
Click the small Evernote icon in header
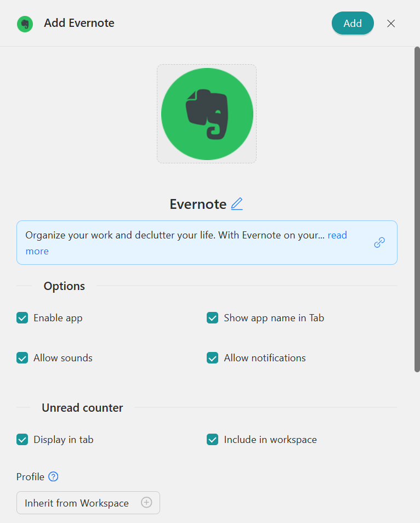pos(25,24)
